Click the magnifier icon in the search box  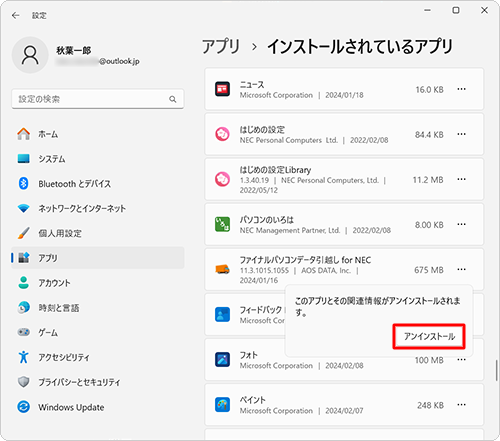pyautogui.click(x=173, y=99)
